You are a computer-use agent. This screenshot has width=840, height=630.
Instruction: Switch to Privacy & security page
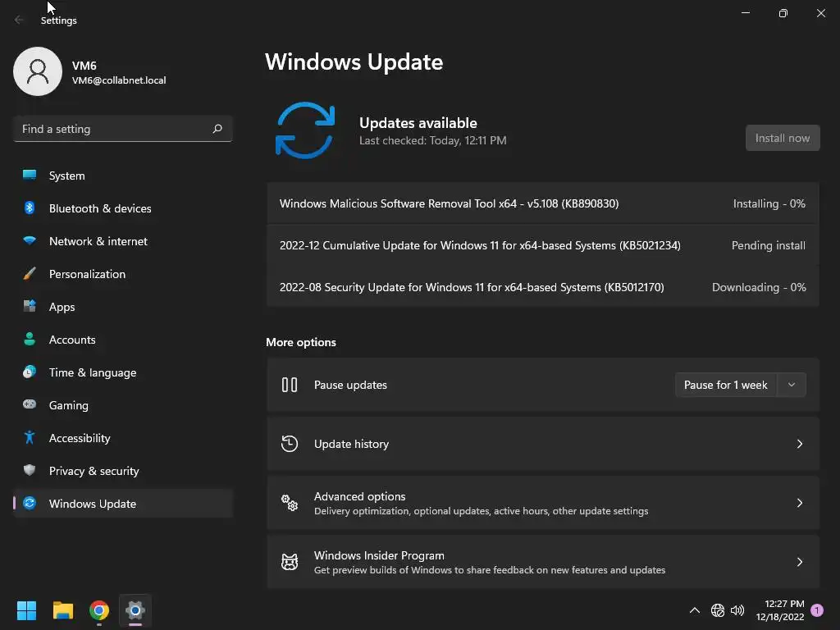click(123, 470)
